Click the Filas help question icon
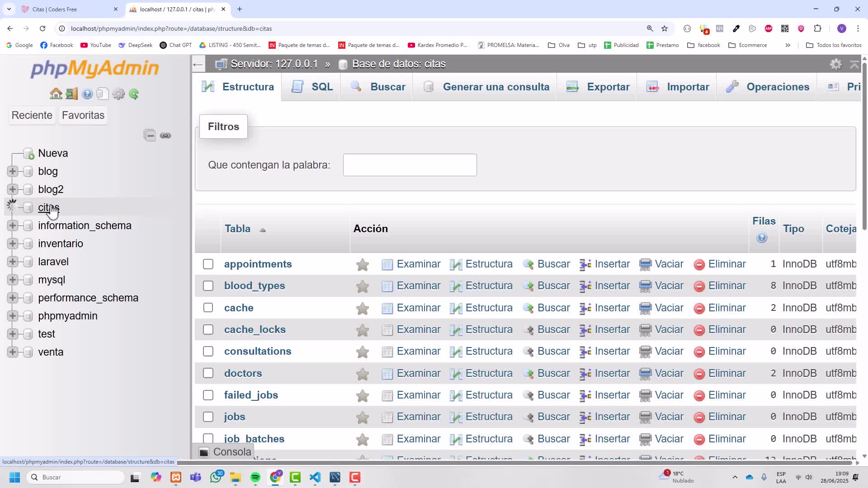This screenshot has width=868, height=488. [762, 238]
